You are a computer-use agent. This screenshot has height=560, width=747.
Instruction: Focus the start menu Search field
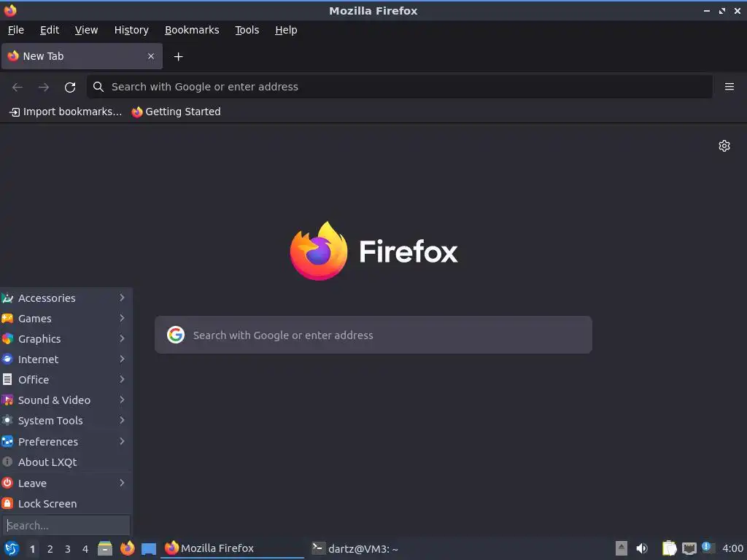pos(66,526)
